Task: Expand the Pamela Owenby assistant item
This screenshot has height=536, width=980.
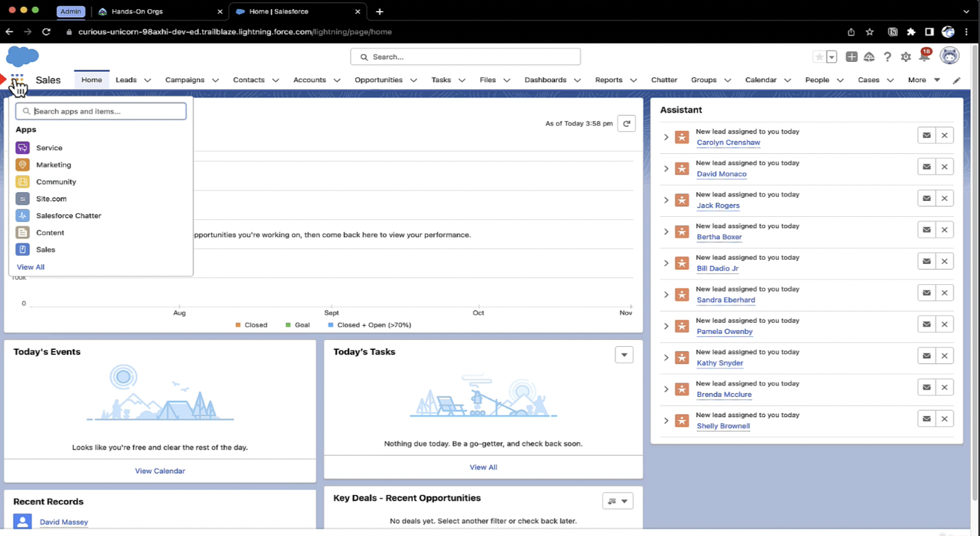Action: [666, 326]
